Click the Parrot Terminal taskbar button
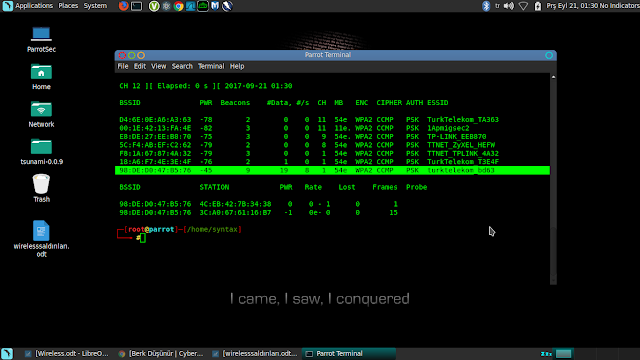Image resolution: width=640 pixels, height=360 pixels. click(x=349, y=353)
